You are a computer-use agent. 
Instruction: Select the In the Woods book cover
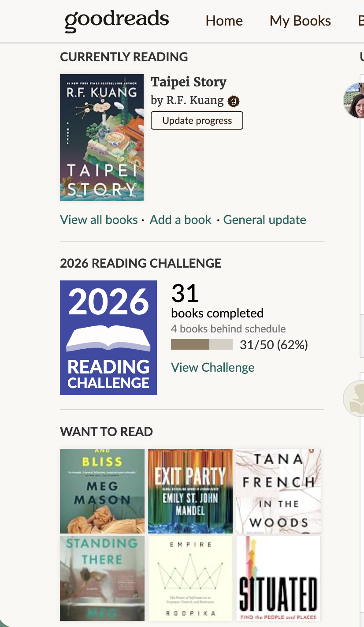tap(279, 491)
